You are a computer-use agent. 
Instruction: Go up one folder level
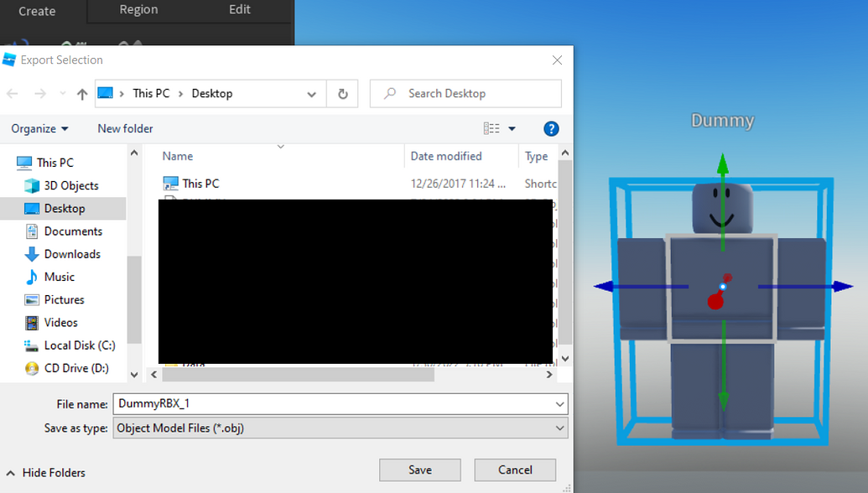click(82, 94)
